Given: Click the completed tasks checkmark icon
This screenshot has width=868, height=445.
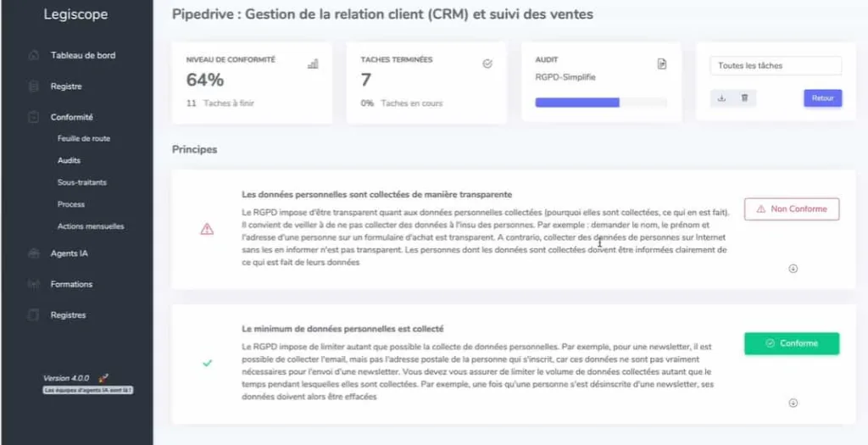Looking at the screenshot, I should pos(487,64).
